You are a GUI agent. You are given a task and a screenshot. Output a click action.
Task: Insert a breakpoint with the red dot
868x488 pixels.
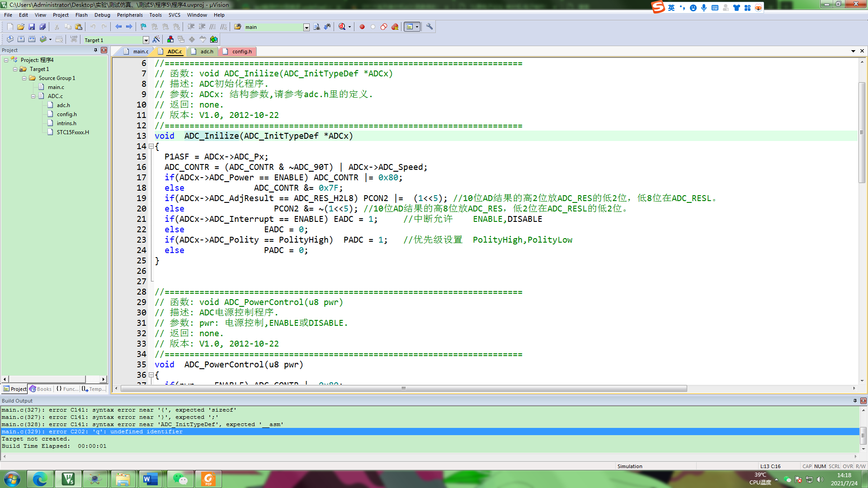(362, 27)
